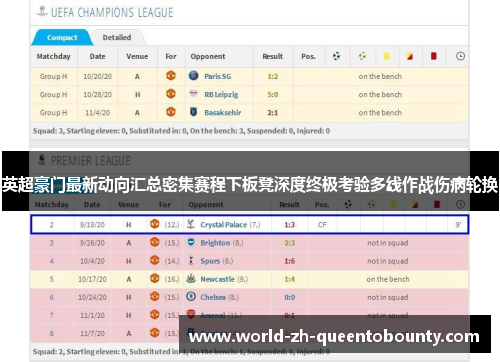The height and width of the screenshot is (362, 500).
Task: Open the 1:6 result against Spurs
Action: [x=289, y=261]
